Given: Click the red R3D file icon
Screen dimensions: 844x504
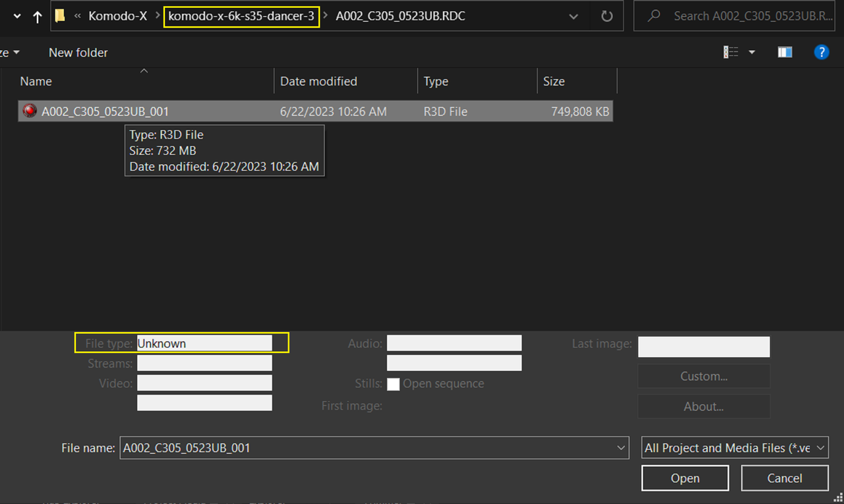Looking at the screenshot, I should click(30, 111).
